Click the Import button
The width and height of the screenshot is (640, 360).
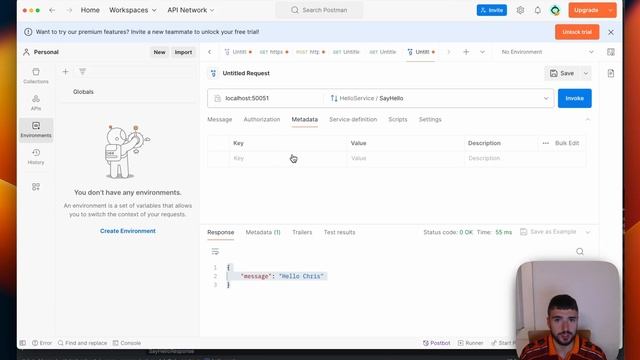click(183, 52)
